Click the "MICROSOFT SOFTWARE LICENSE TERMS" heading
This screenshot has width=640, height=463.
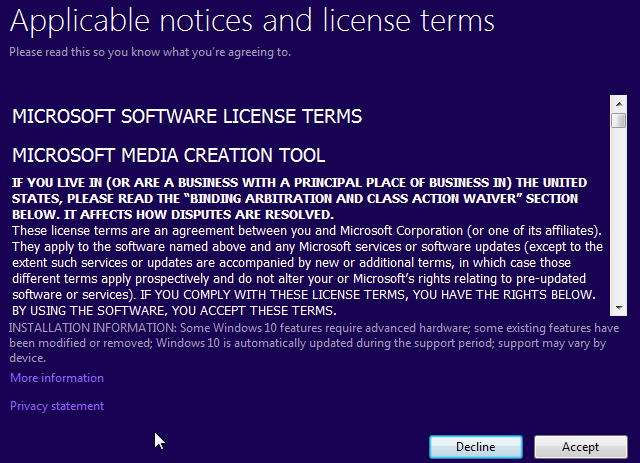tap(187, 116)
